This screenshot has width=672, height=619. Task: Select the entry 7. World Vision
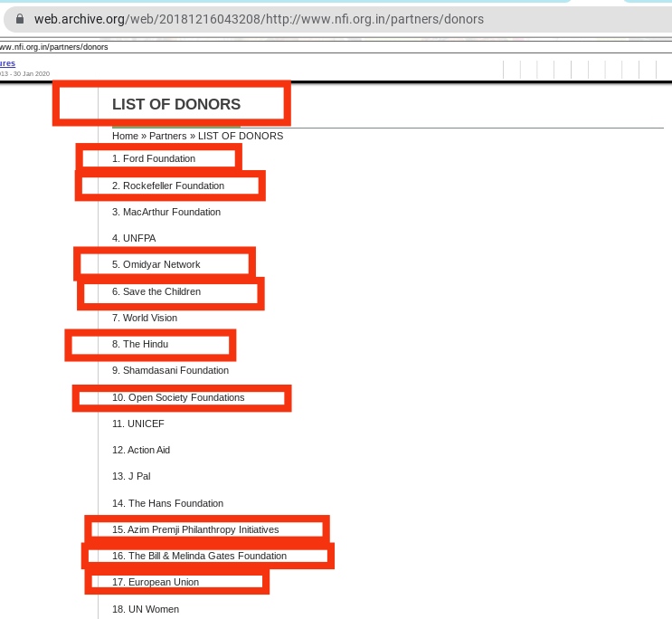[145, 318]
